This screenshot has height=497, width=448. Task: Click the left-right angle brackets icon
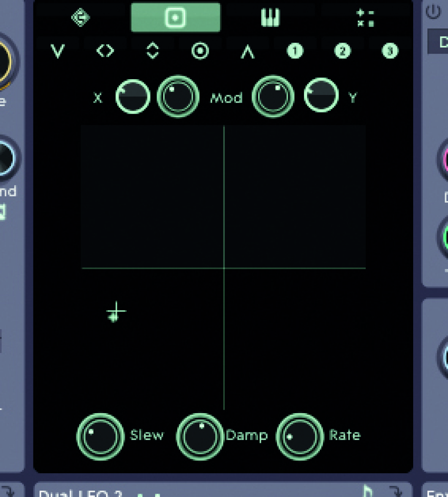click(105, 51)
